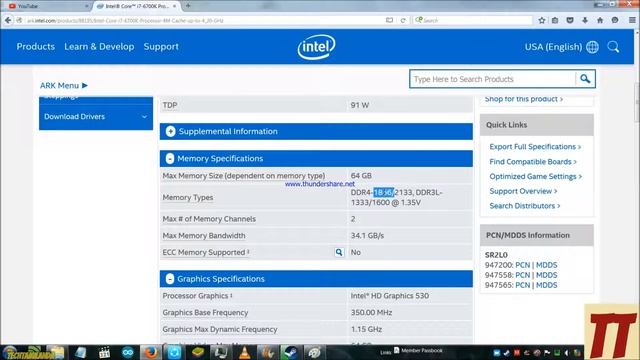Toggle Reader view icon in address bar
Viewport: 640px width, 360px height.
coord(389,20)
